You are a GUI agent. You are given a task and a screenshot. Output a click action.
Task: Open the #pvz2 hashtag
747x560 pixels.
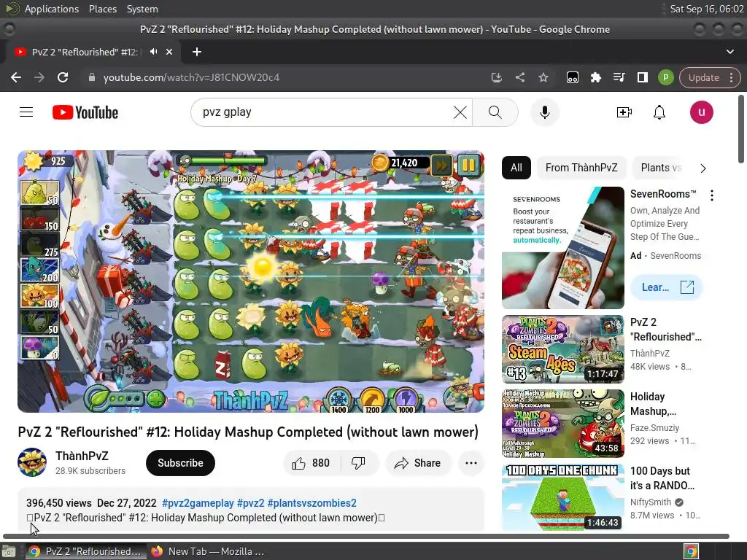(251, 503)
